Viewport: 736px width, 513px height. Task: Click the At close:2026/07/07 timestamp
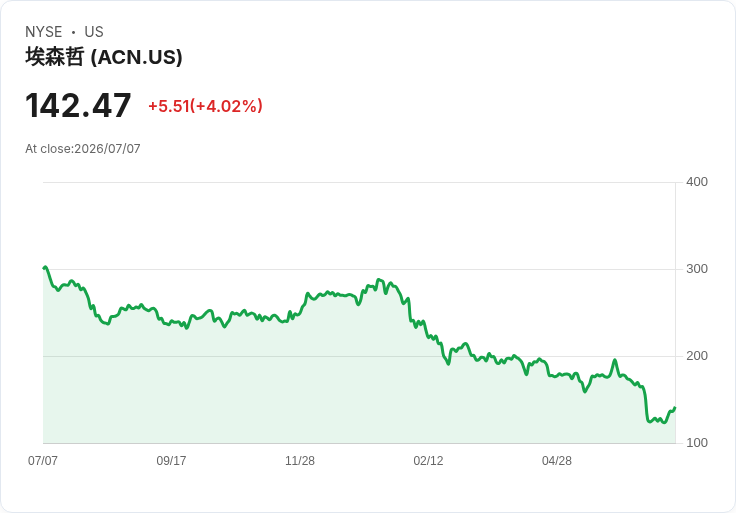point(83,149)
